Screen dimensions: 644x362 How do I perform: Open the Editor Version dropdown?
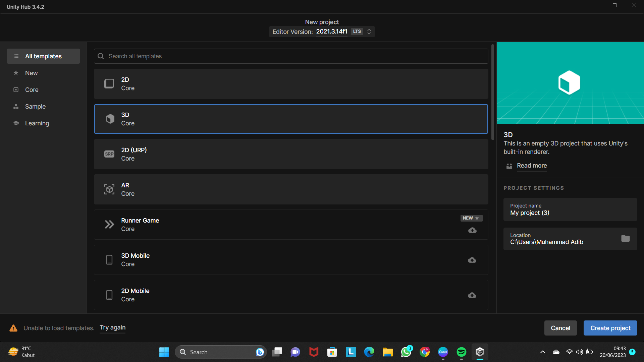pyautogui.click(x=369, y=32)
